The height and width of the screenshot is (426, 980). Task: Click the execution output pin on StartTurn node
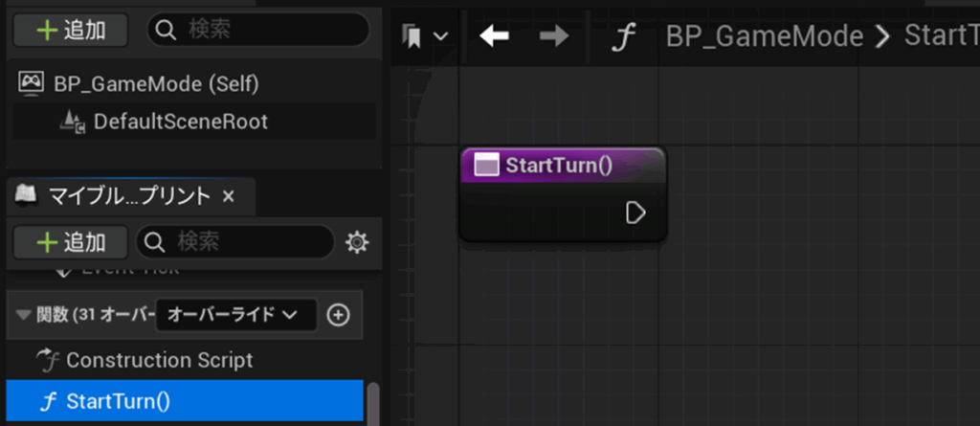click(x=635, y=213)
